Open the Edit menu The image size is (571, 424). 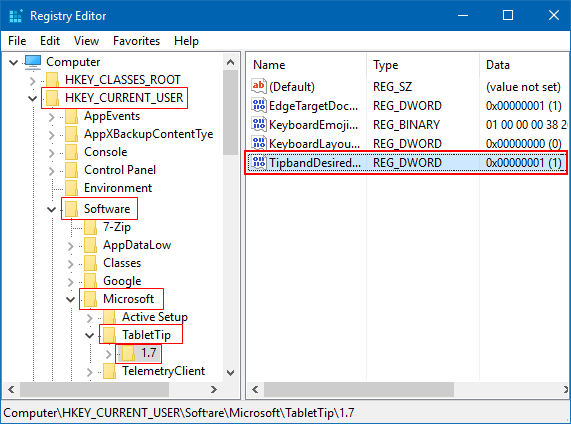(x=50, y=41)
